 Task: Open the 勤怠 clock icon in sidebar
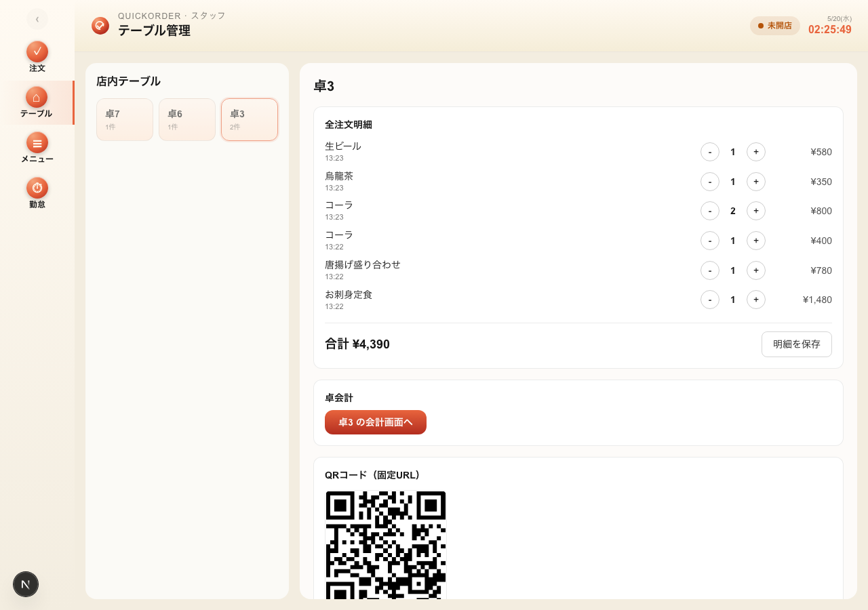point(37,188)
